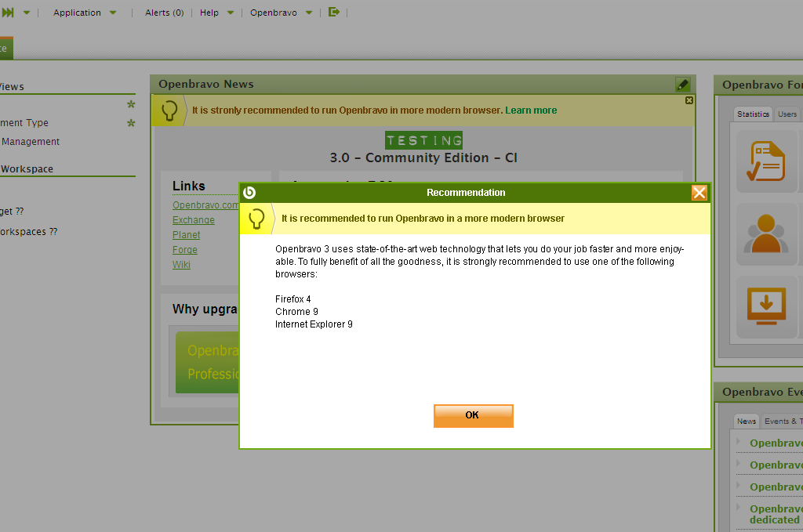Click the users icon in the Forge widget

(x=766, y=234)
